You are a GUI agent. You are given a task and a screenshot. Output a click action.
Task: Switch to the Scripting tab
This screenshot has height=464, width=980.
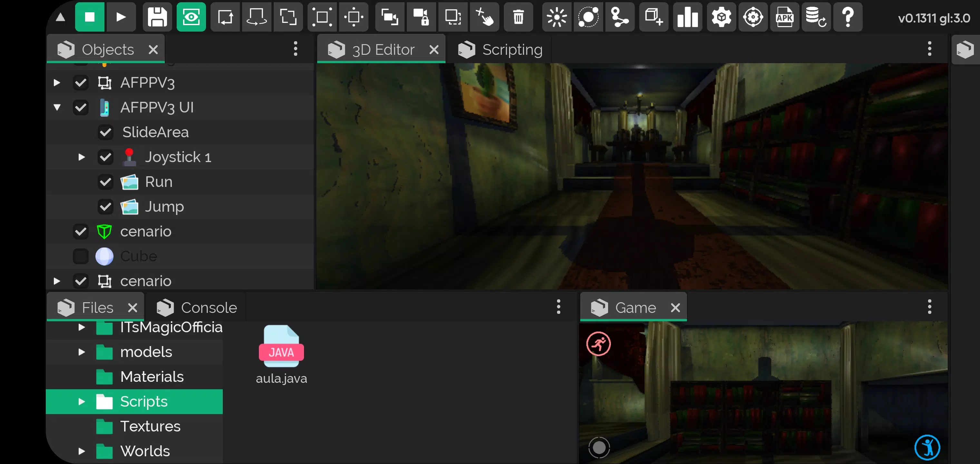click(x=512, y=49)
